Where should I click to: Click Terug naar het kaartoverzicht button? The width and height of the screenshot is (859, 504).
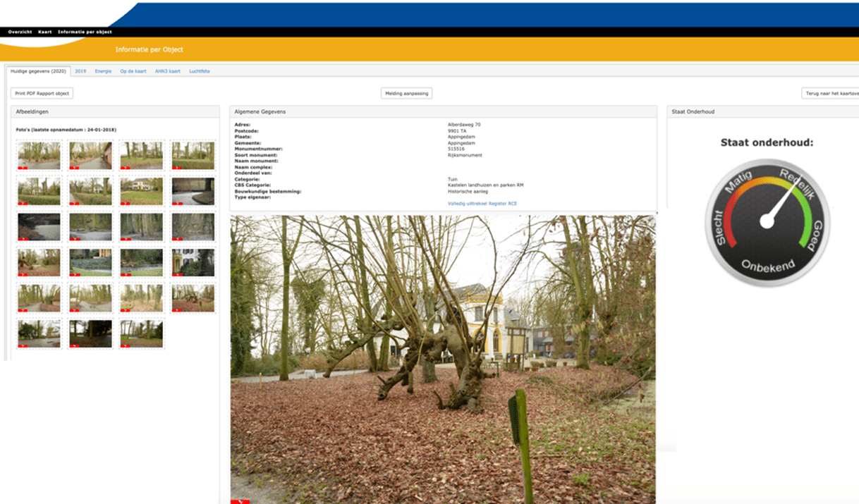pyautogui.click(x=832, y=93)
